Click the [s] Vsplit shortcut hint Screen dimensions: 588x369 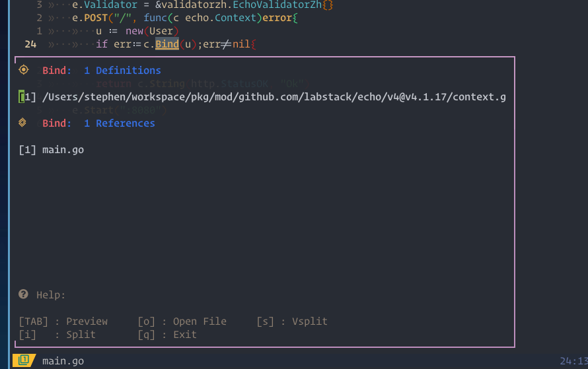291,321
